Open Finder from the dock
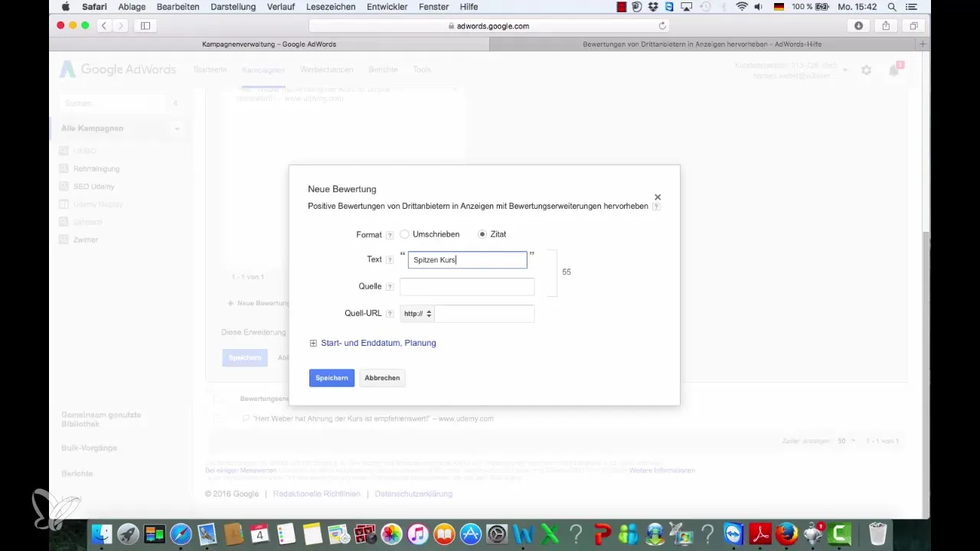This screenshot has width=980, height=551. pos(101,533)
